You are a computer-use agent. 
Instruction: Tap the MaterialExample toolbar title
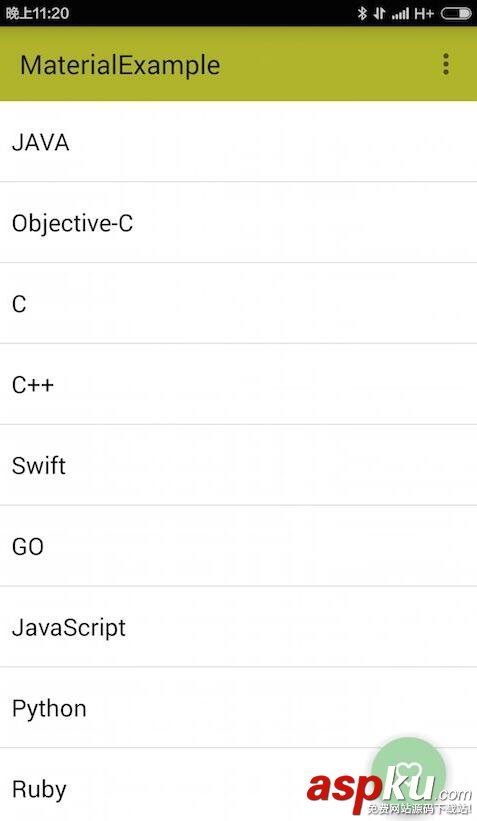pos(120,65)
